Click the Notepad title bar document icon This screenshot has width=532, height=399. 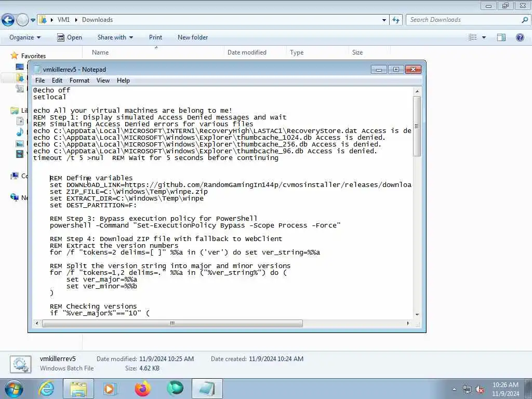point(37,69)
